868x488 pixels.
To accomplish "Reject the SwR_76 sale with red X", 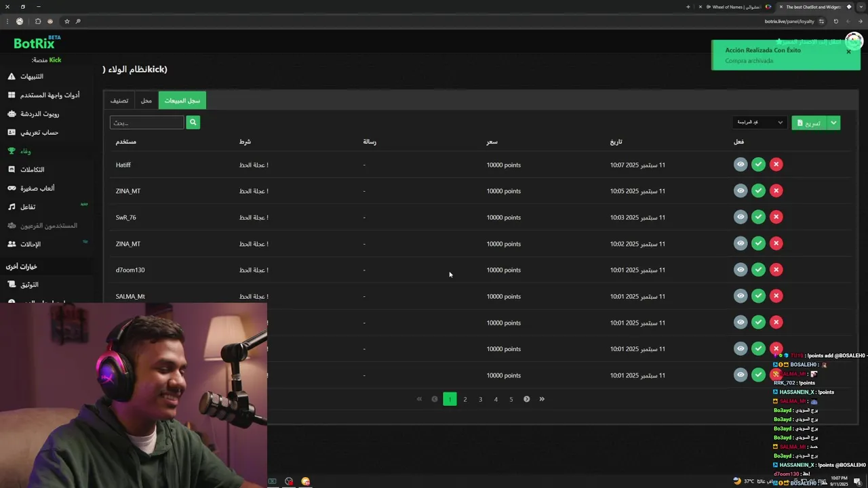I will point(776,217).
